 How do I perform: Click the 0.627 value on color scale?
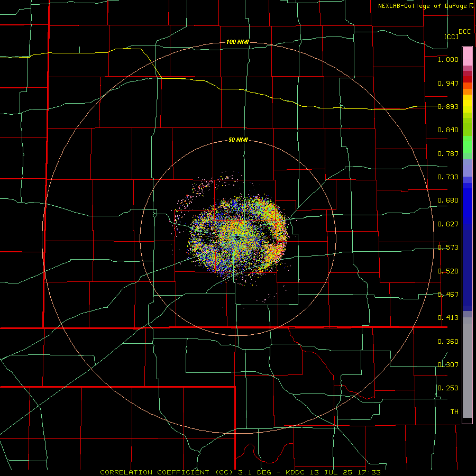[x=448, y=224]
